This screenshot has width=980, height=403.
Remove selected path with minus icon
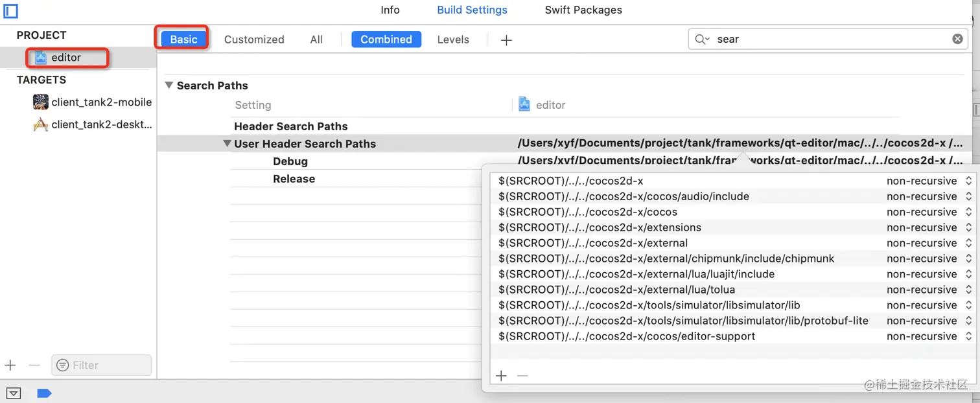coord(522,376)
